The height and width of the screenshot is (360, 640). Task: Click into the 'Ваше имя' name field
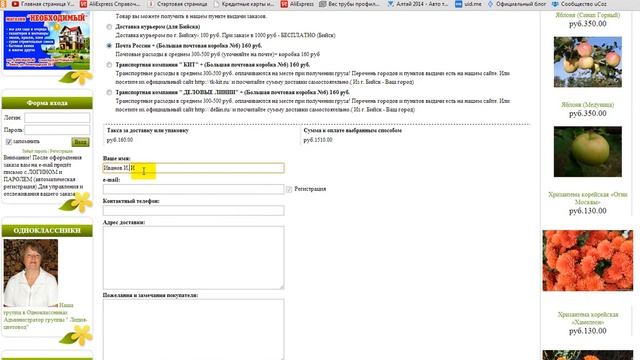193,168
